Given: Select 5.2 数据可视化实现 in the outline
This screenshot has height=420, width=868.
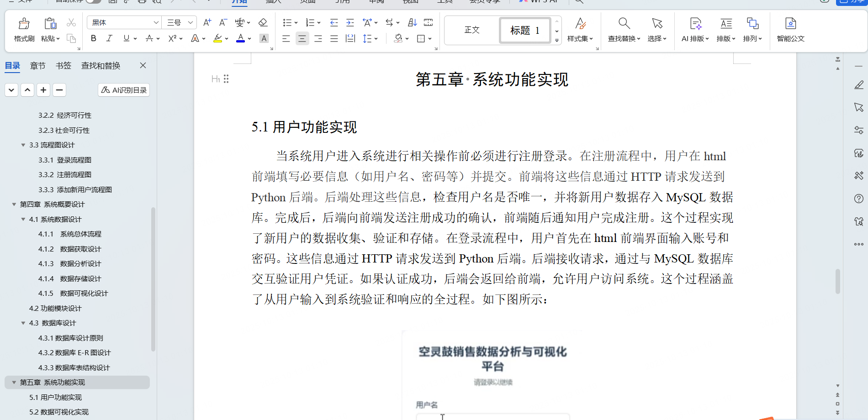Looking at the screenshot, I should pos(59,412).
